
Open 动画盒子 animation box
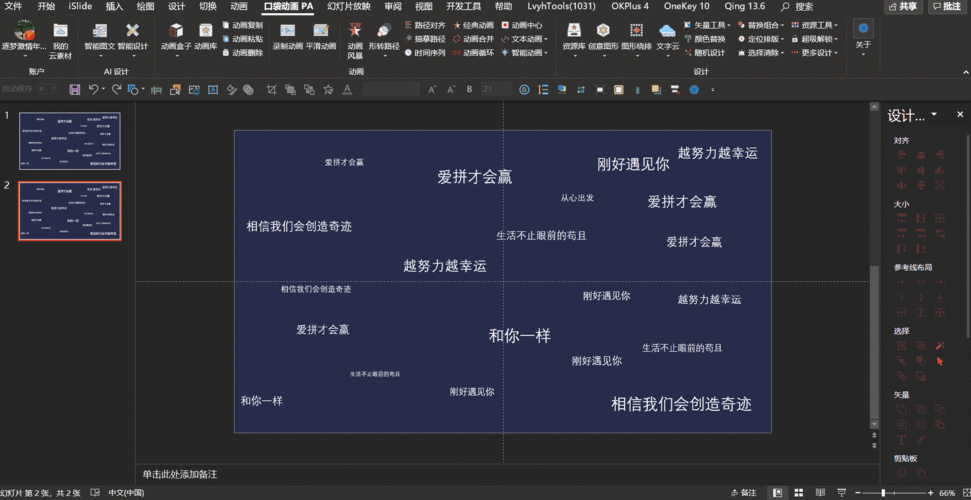pos(176,37)
